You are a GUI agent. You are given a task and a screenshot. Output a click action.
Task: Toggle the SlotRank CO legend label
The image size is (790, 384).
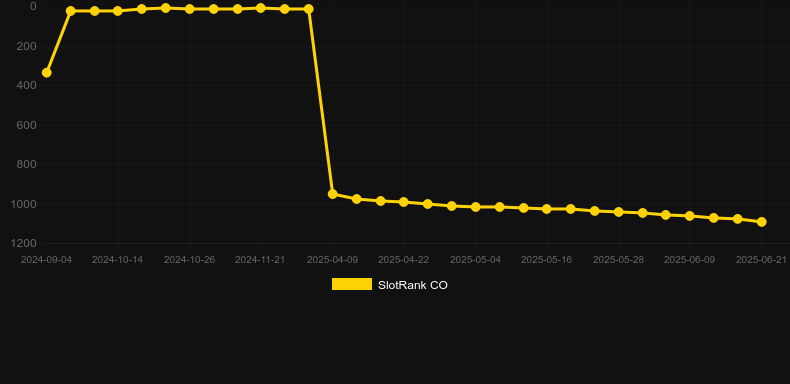click(x=413, y=285)
